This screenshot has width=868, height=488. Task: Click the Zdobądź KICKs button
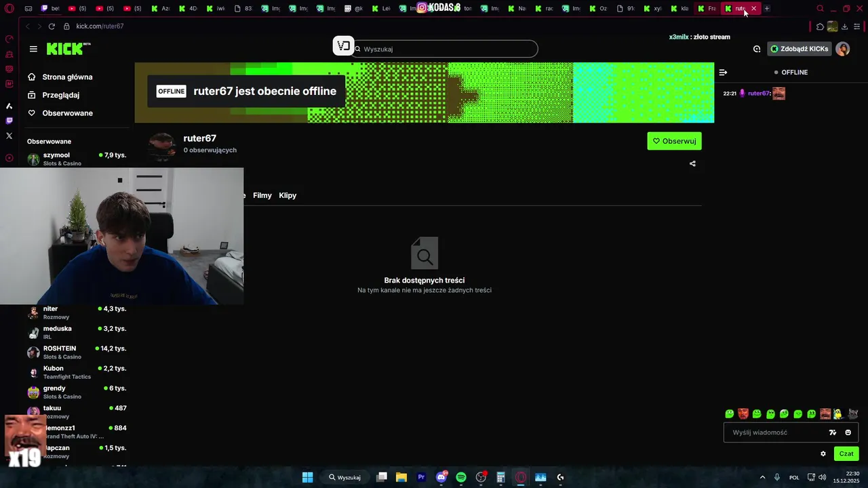pos(799,49)
